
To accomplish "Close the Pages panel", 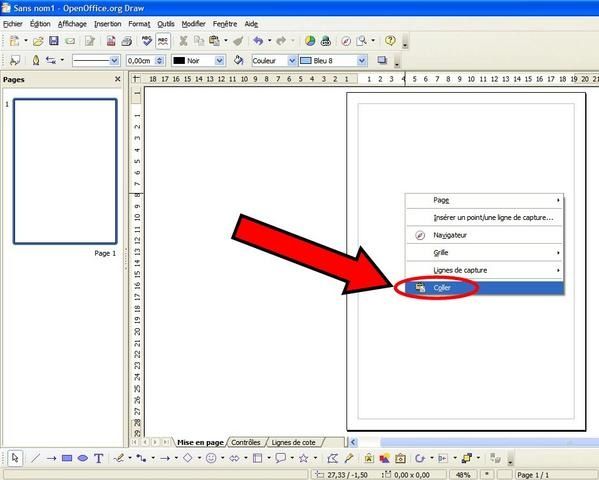I will [118, 79].
